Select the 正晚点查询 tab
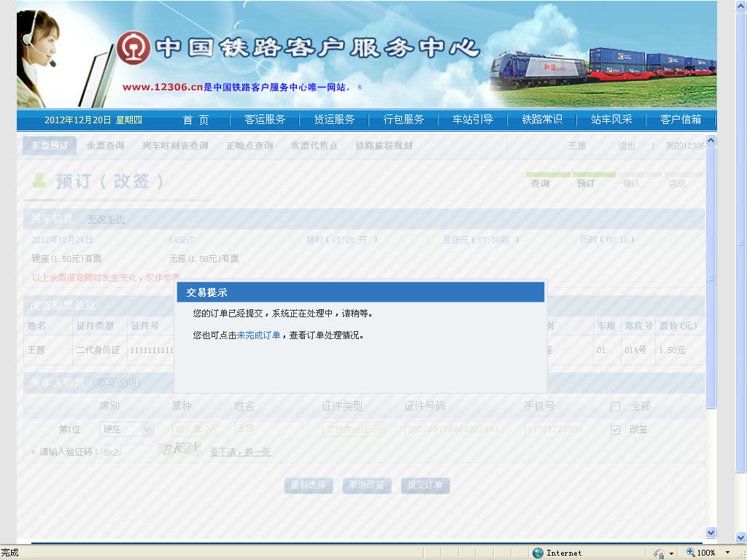This screenshot has width=747, height=560. [x=249, y=146]
